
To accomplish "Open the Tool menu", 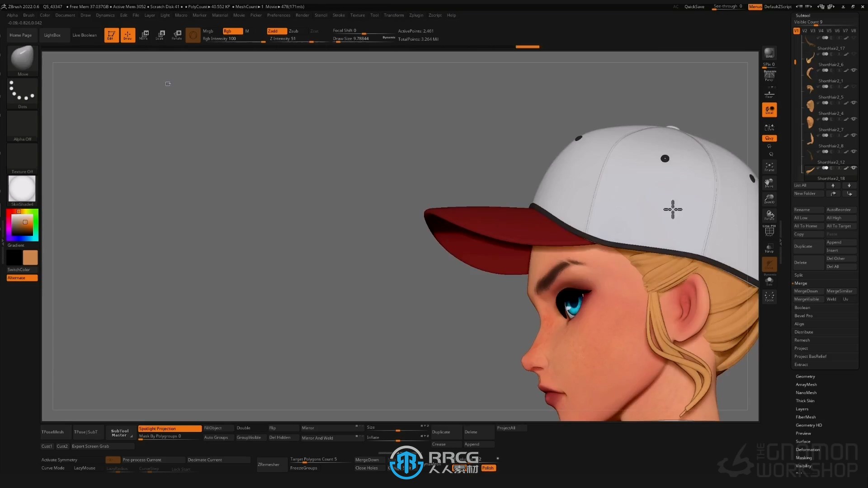I will tap(374, 15).
